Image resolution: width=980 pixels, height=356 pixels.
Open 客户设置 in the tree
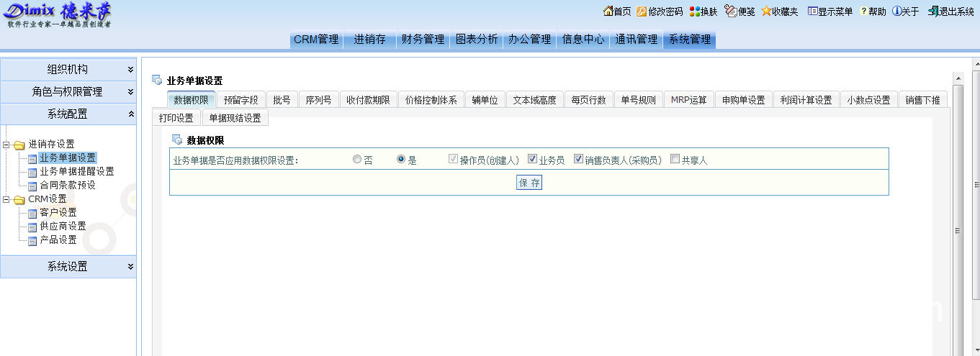[58, 213]
